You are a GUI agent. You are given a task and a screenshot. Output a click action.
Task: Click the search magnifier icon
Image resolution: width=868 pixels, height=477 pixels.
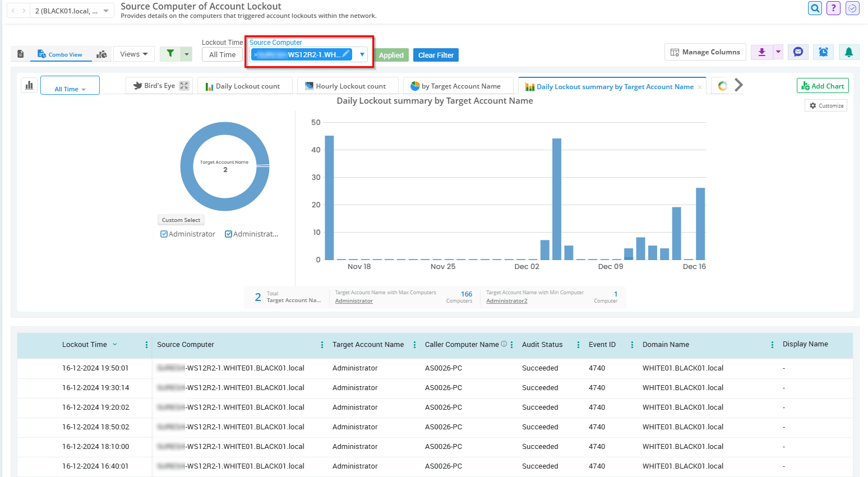click(815, 8)
